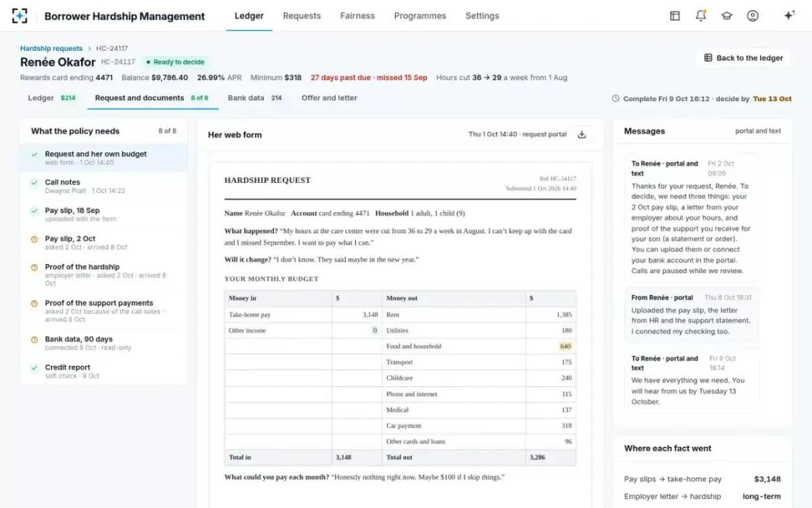Click the Childcare 240 amount

click(x=566, y=378)
